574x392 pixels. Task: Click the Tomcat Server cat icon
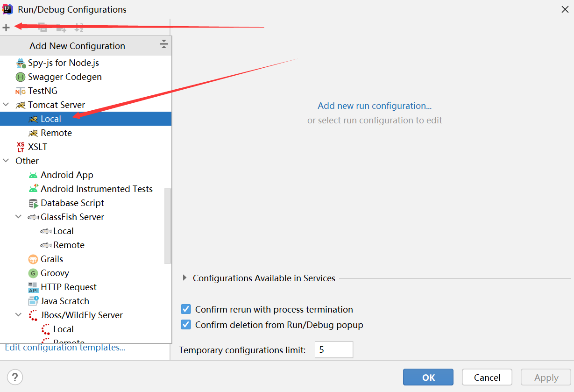21,105
